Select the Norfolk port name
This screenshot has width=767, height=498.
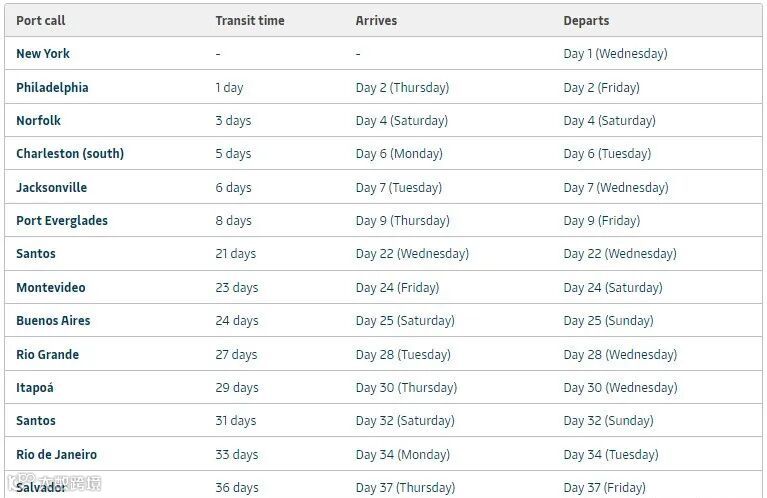pyautogui.click(x=38, y=121)
